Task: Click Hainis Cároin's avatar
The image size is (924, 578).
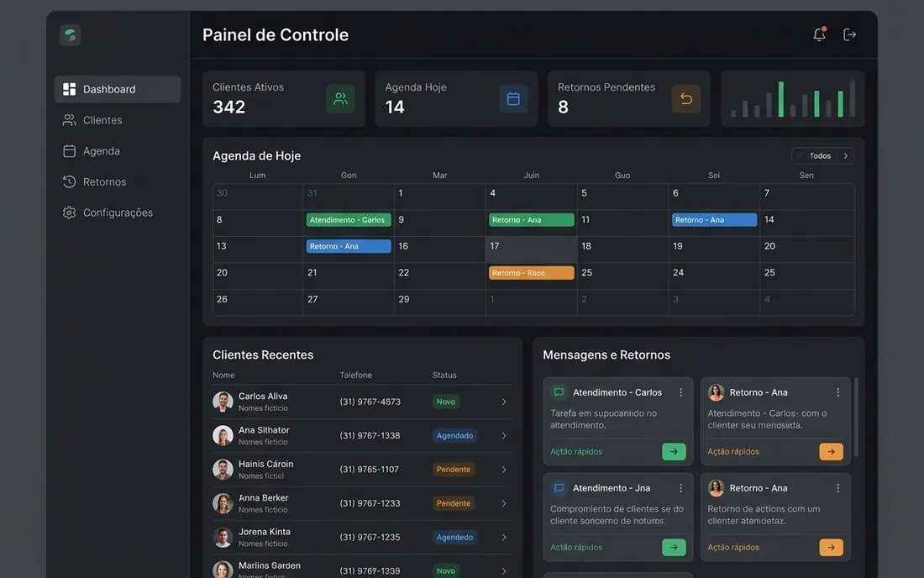Action: coord(223,470)
